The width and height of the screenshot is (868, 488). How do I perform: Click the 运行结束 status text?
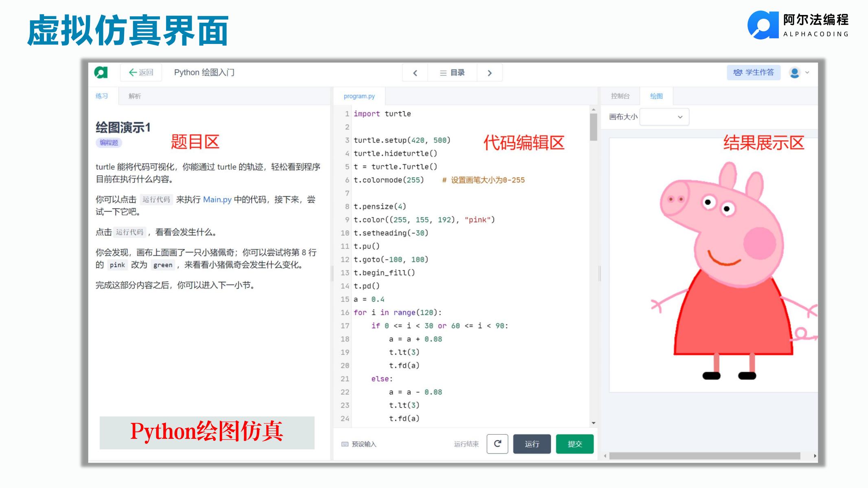pyautogui.click(x=466, y=444)
